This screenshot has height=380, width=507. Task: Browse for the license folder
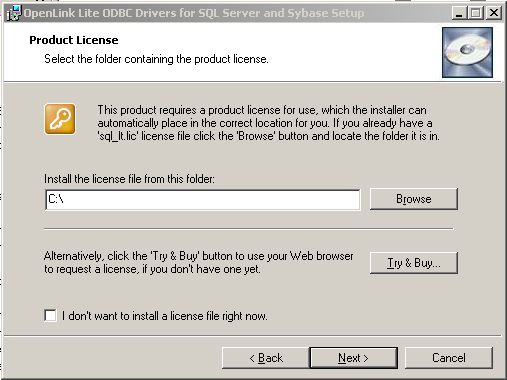[414, 199]
